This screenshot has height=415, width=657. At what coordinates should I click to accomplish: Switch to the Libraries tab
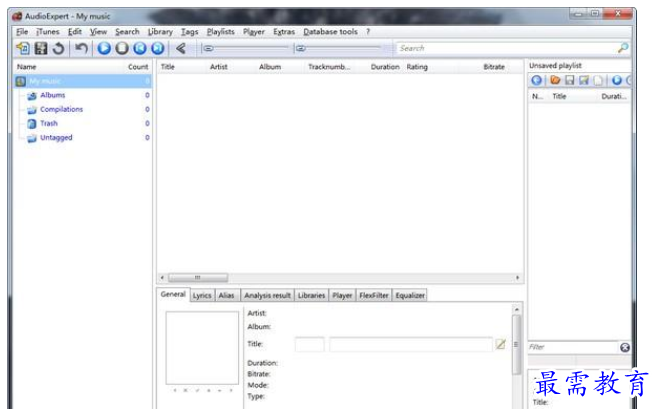(311, 296)
